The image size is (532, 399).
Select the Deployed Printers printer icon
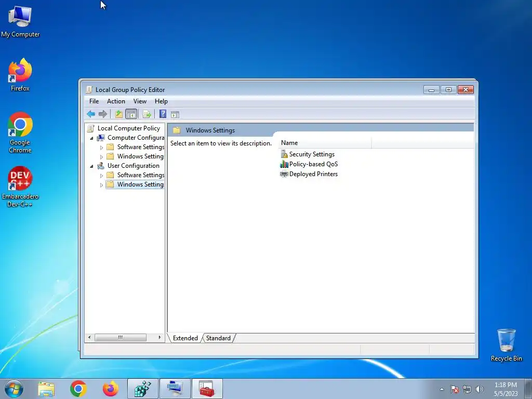[284, 174]
